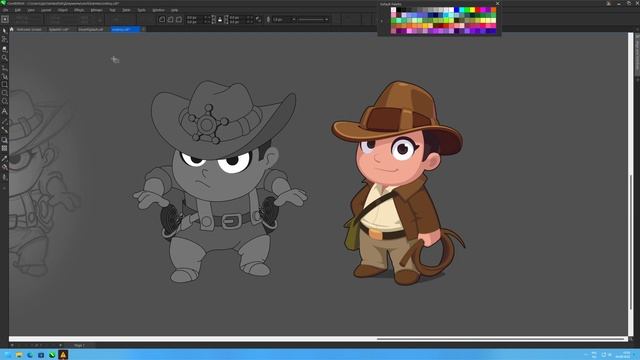
Task: Open the File menu
Action: (x=6, y=10)
